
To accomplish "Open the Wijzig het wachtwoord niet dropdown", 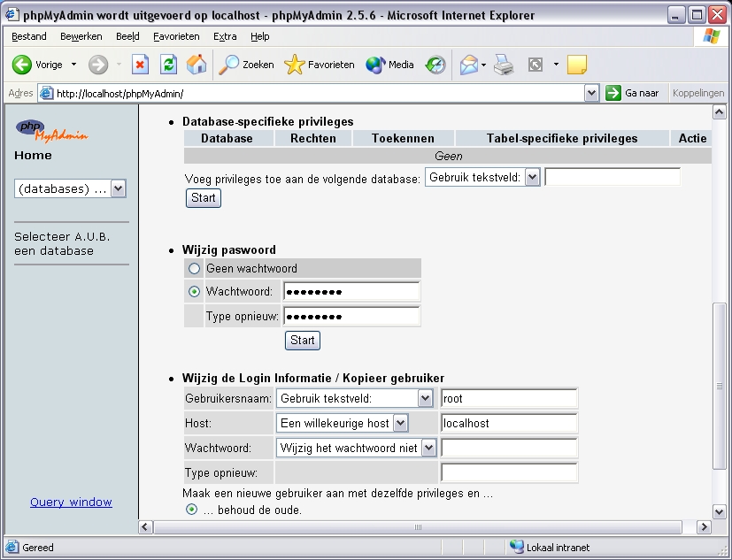I will pos(356,448).
